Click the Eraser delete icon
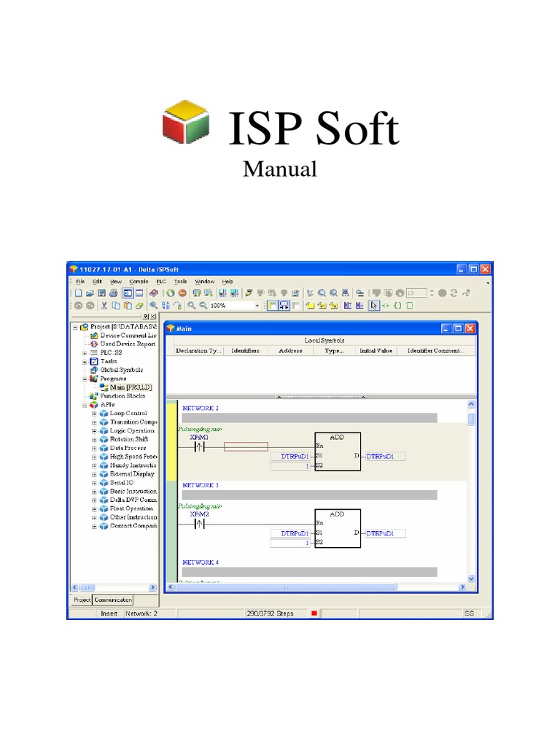The height and width of the screenshot is (747, 560). point(139,306)
